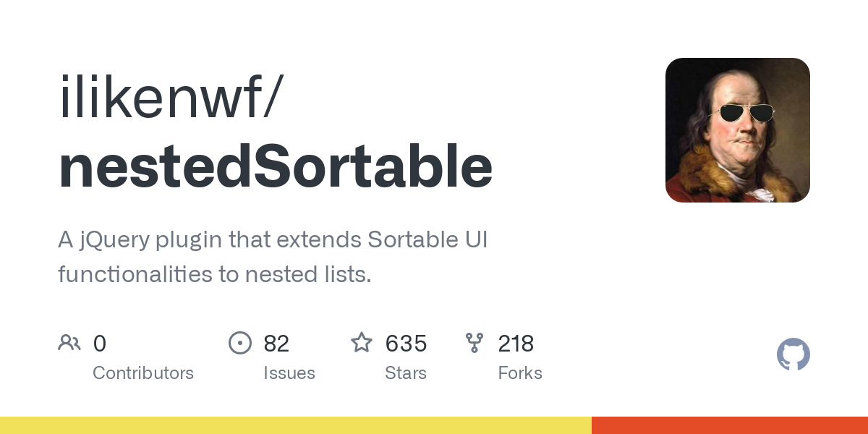Click the 635 stars count
This screenshot has width=868, height=434.
(406, 344)
